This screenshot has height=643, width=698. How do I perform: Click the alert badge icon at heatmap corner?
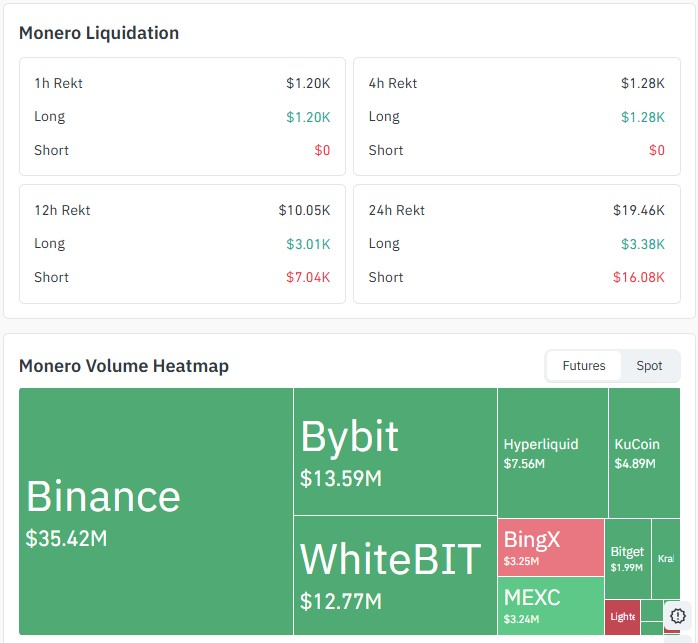click(678, 616)
